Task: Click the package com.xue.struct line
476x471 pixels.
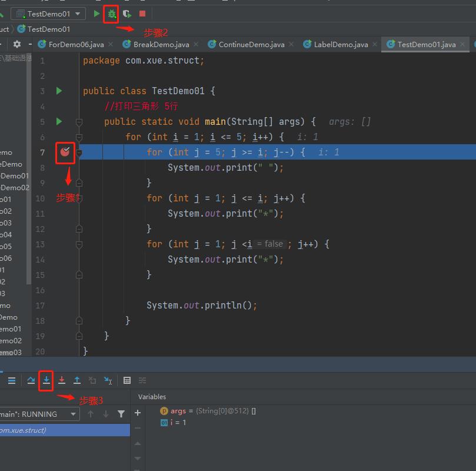Action: point(144,61)
